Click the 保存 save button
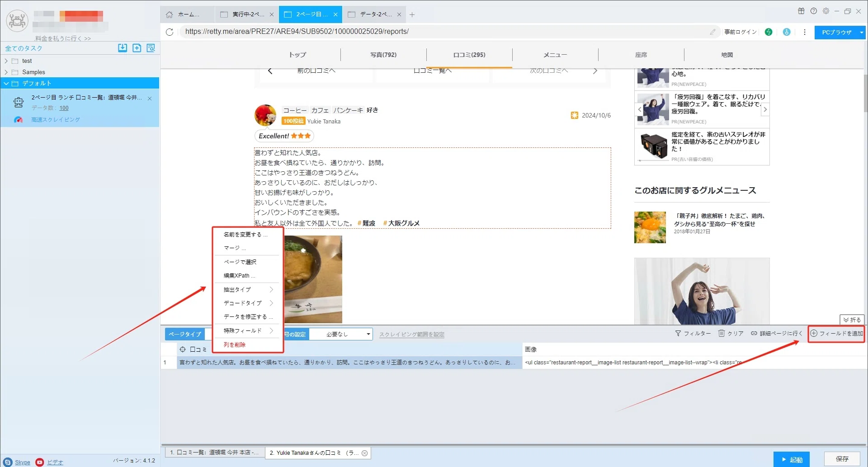This screenshot has height=467, width=868. (842, 459)
